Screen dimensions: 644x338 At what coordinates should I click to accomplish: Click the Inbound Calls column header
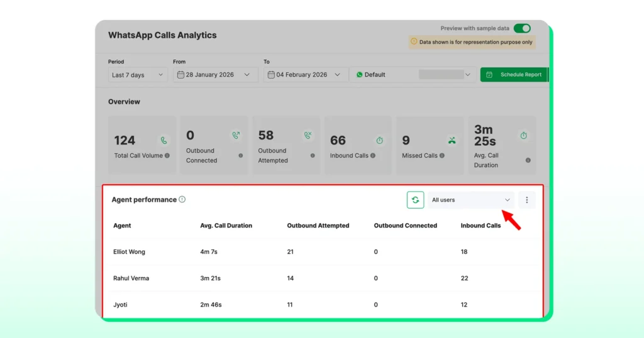(480, 226)
